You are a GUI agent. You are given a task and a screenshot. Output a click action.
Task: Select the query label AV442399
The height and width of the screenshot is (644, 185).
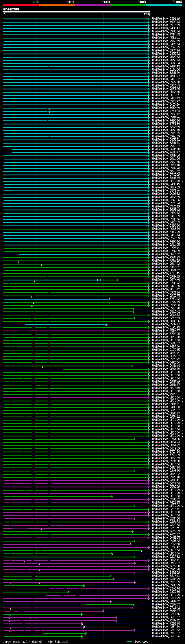pos(11,9)
